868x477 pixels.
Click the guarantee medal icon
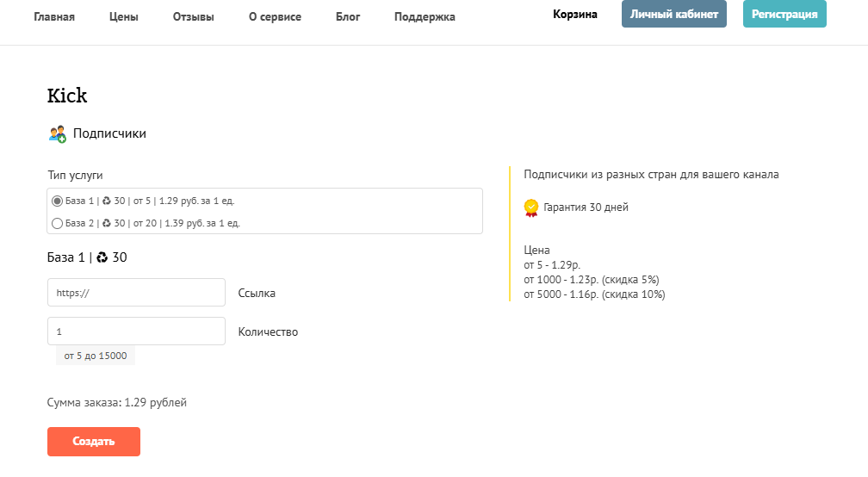pos(530,208)
